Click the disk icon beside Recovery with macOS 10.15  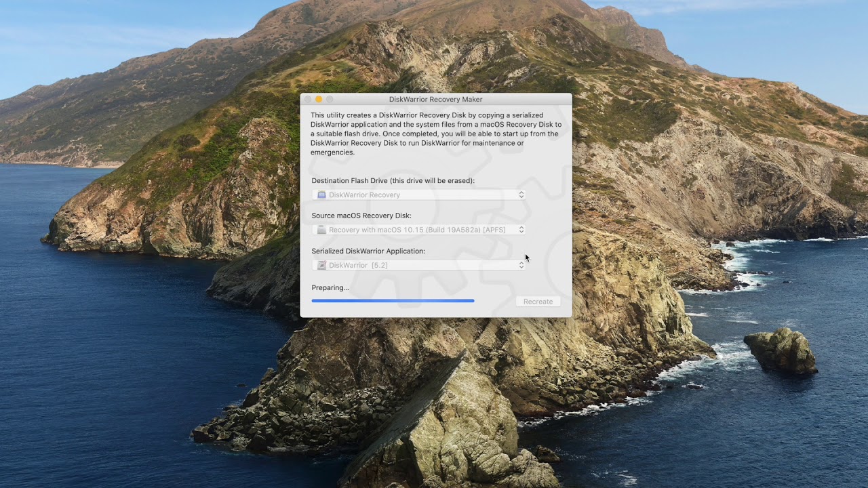click(x=321, y=230)
